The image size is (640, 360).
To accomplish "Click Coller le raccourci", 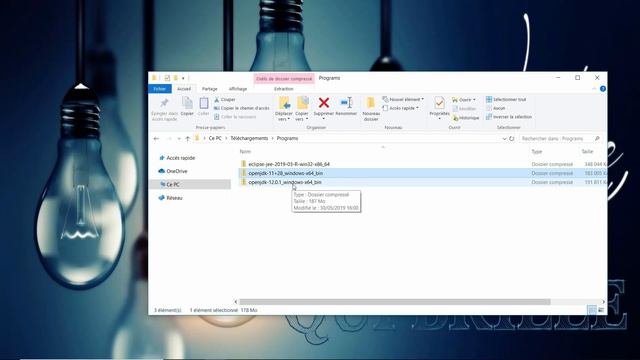I will click(x=235, y=117).
